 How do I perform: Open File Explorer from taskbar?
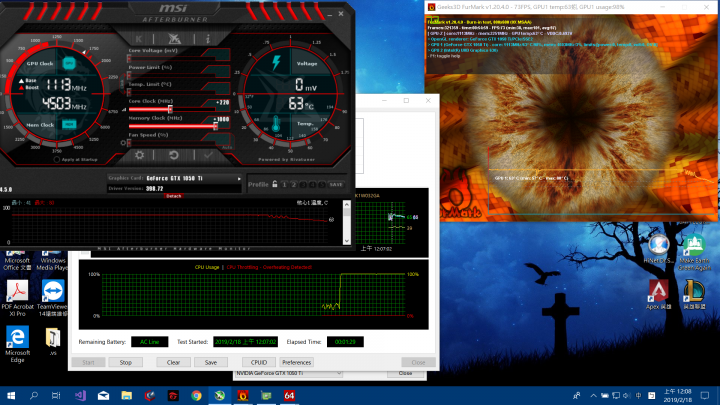tap(127, 395)
